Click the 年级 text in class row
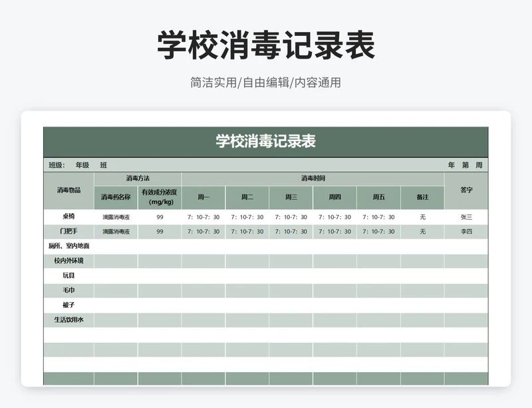 (x=82, y=165)
